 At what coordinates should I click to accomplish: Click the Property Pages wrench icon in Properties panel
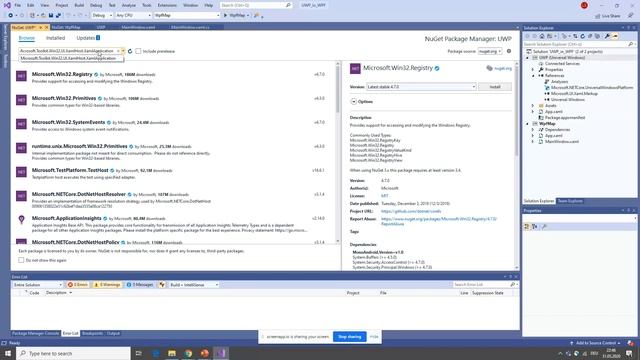[544, 227]
